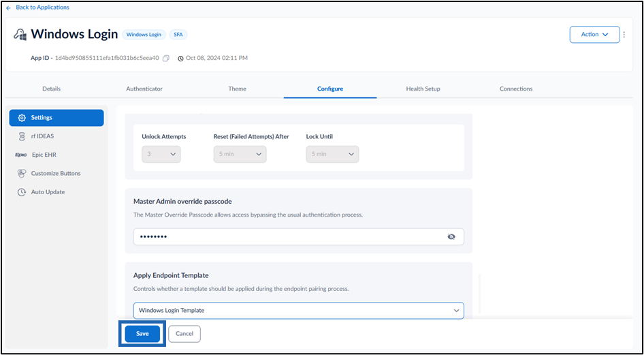This screenshot has width=644, height=355.
Task: Open the Action dropdown button
Action: click(594, 35)
